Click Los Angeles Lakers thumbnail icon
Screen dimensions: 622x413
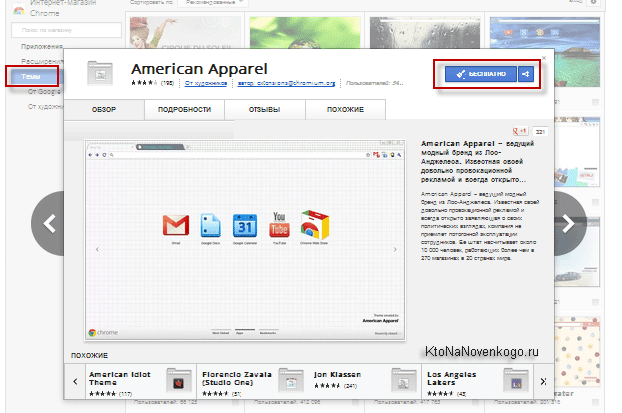[x=516, y=380]
